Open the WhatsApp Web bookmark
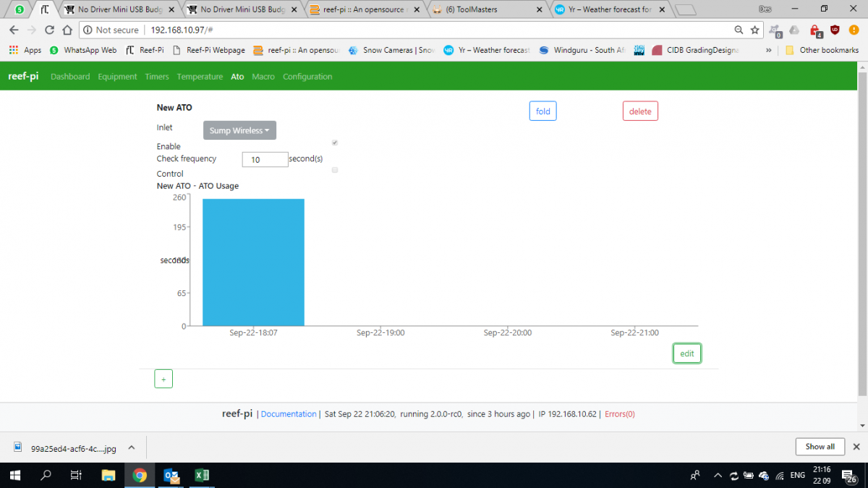The width and height of the screenshot is (868, 488). (x=82, y=50)
